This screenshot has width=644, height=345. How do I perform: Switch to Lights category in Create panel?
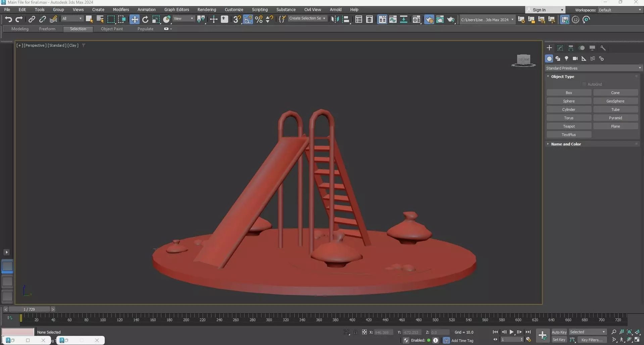pyautogui.click(x=566, y=58)
